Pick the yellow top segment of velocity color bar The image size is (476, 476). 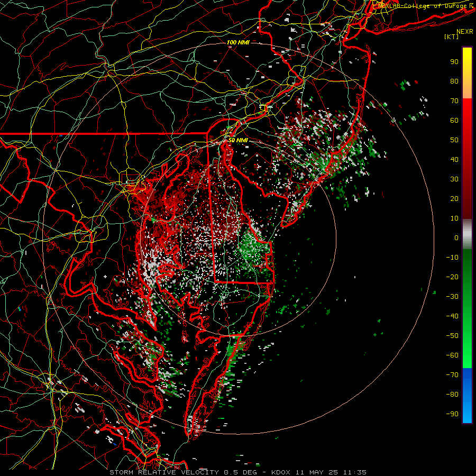[467, 73]
